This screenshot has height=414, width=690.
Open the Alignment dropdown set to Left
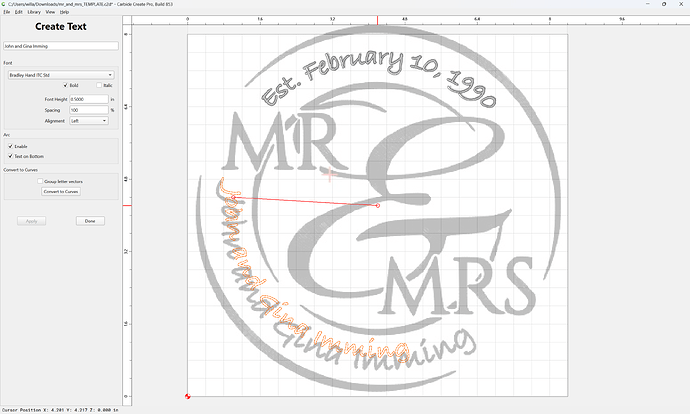point(89,121)
